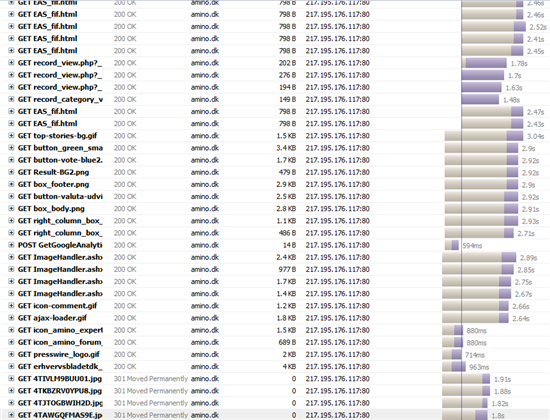
Task: Click the 3.04s timeline bar for top-stories-bg.gif
Action: (484, 136)
